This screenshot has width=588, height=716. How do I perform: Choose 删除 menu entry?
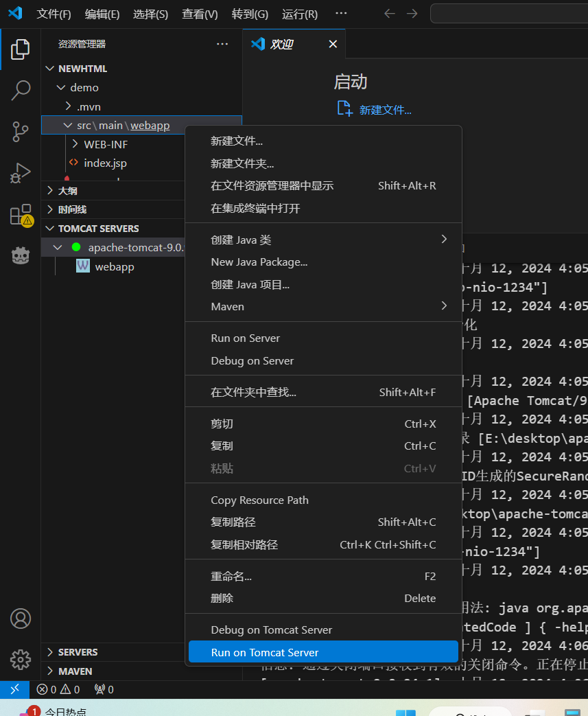pos(324,598)
